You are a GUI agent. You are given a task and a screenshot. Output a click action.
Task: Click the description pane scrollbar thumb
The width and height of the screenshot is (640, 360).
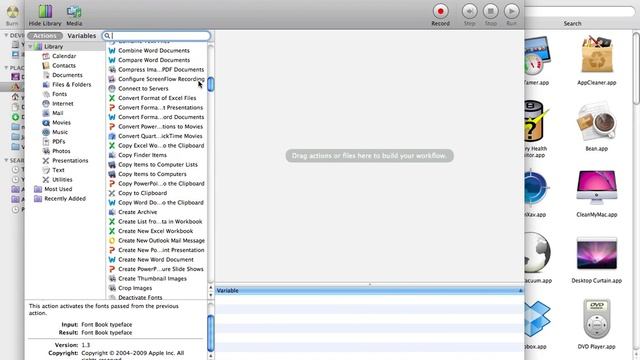[x=211, y=333]
